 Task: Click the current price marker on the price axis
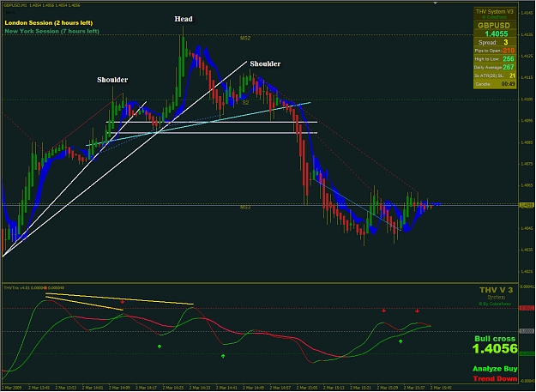(x=527, y=205)
